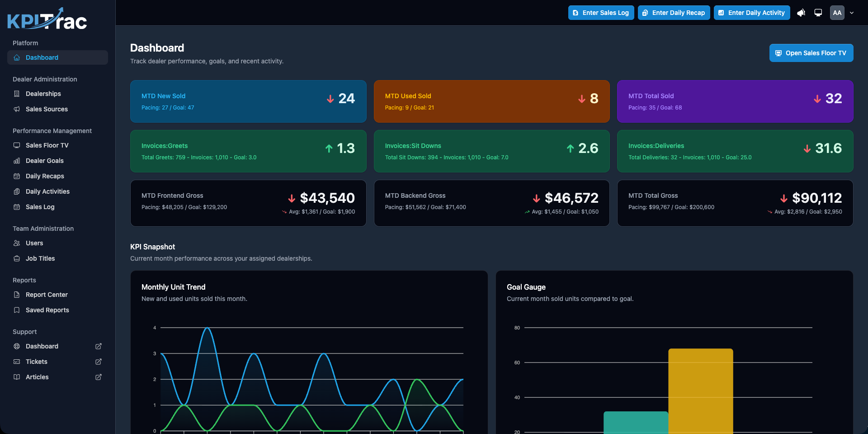Click the MTD New Sold card
This screenshot has width=868, height=434.
coord(248,101)
